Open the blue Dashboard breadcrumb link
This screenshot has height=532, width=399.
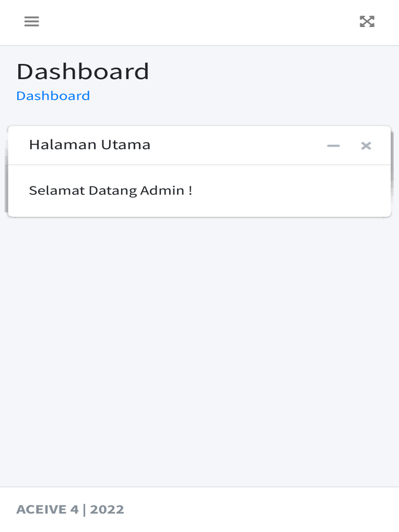pyautogui.click(x=53, y=96)
